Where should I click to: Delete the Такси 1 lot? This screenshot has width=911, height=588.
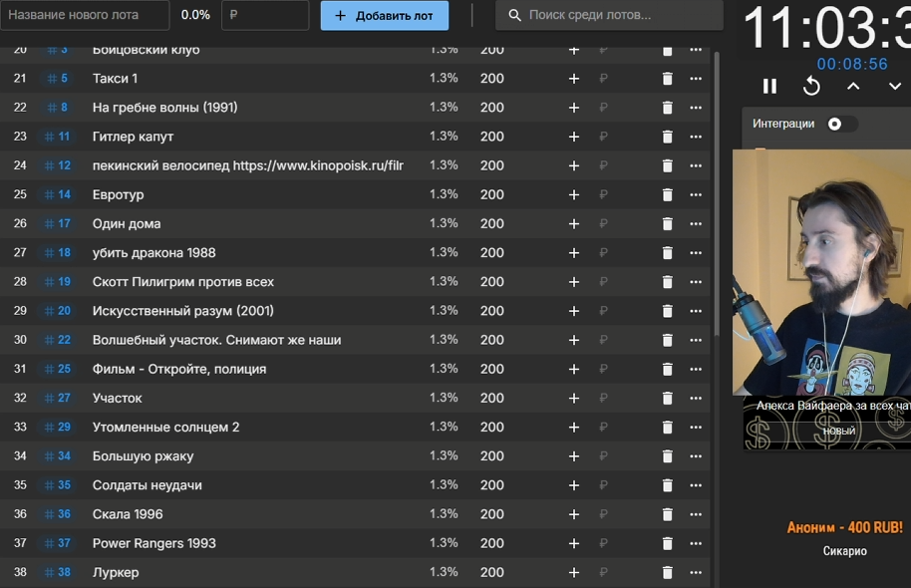coord(667,79)
